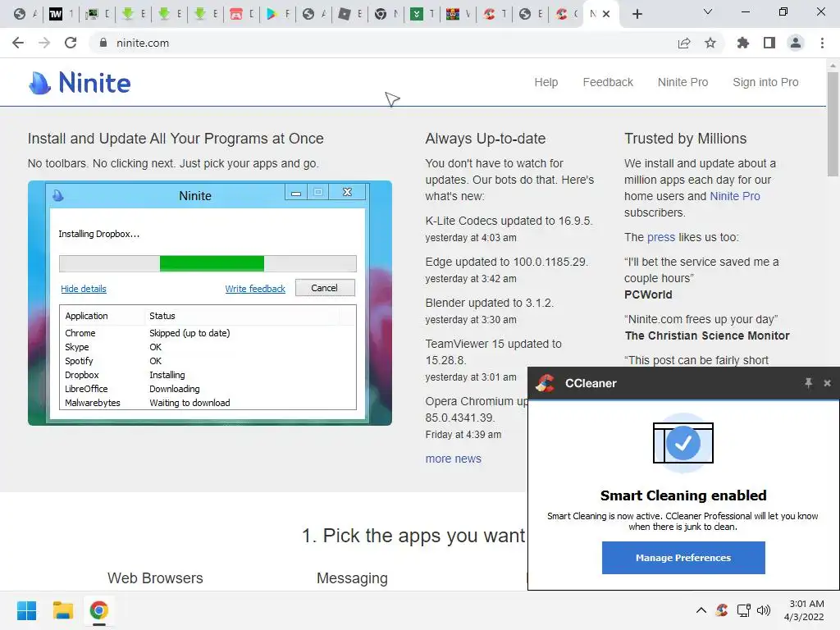
Task: Click Edge updated to 100.0.1185.29 text
Action: pos(506,262)
